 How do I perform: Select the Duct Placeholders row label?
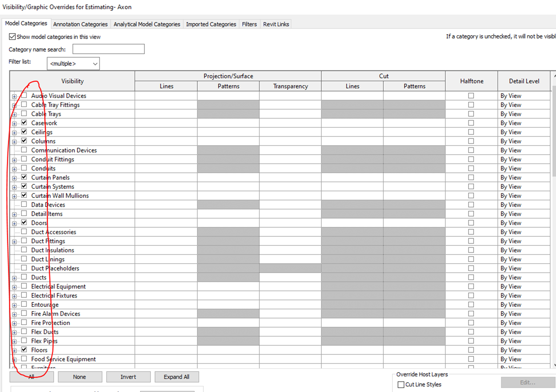pyautogui.click(x=55, y=268)
